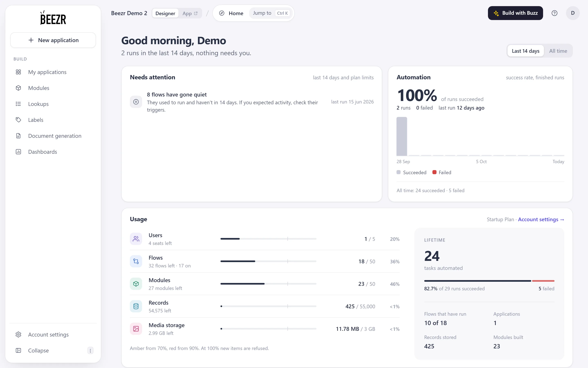Click 'last run 15 jun 2026' text
Screen dimensions: 588x368
click(x=352, y=102)
